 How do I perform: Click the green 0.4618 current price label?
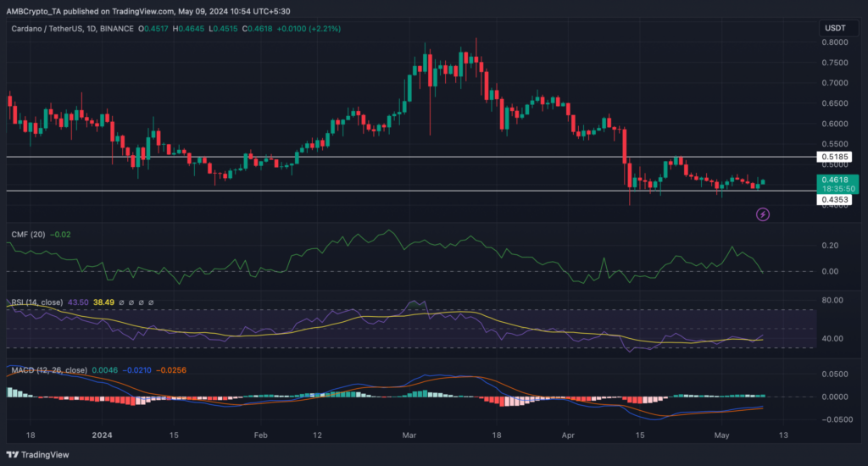pyautogui.click(x=837, y=185)
